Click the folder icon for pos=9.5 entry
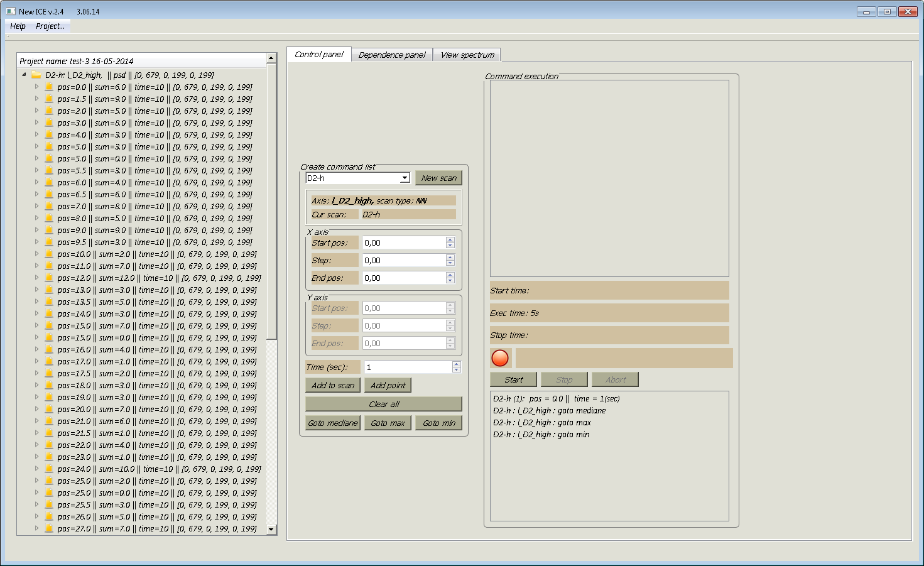Viewport: 924px width, 566px height. pyautogui.click(x=49, y=242)
